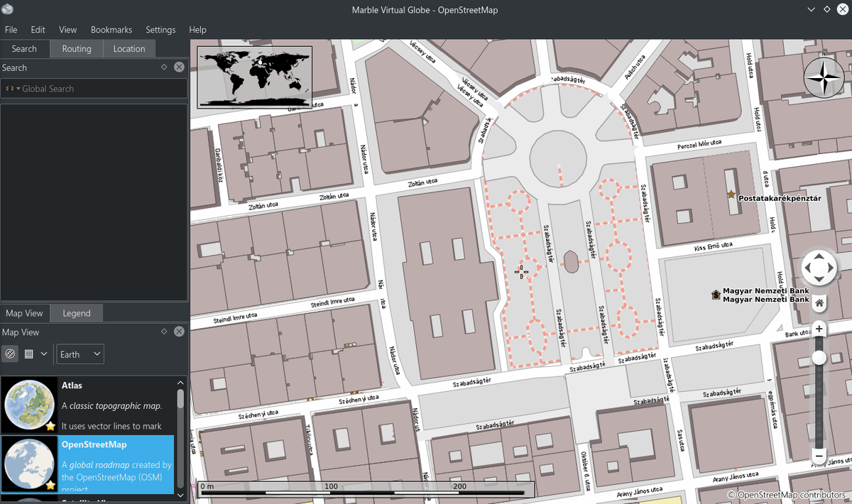Open the Bookmarks menu
The image size is (852, 504).
point(111,30)
